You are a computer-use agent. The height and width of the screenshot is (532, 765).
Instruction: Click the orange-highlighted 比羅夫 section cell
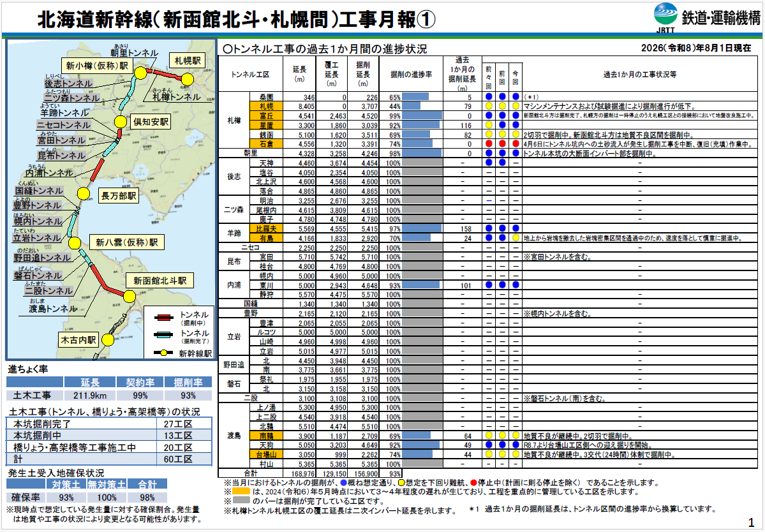(266, 229)
